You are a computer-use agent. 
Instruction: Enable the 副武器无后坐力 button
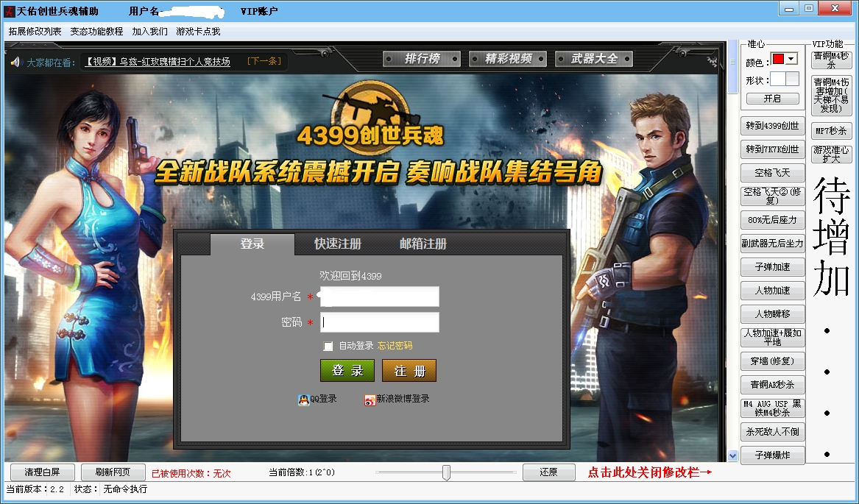pyautogui.click(x=772, y=244)
